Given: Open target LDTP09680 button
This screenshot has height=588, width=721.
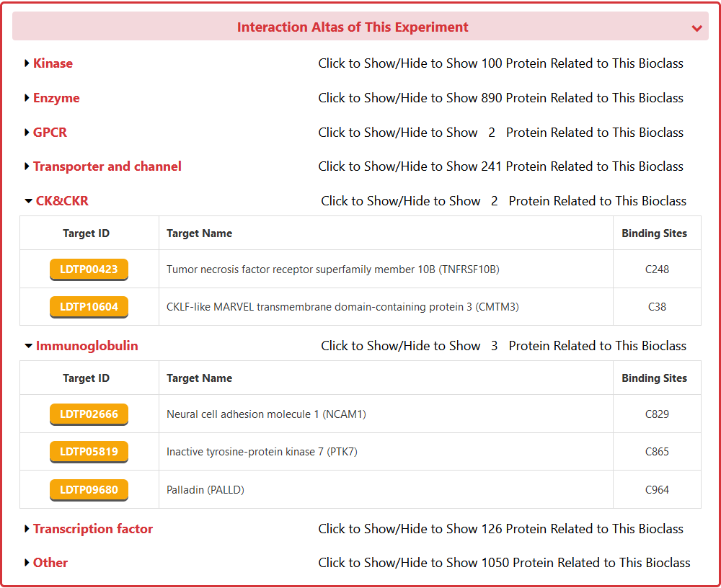Looking at the screenshot, I should click(x=89, y=490).
